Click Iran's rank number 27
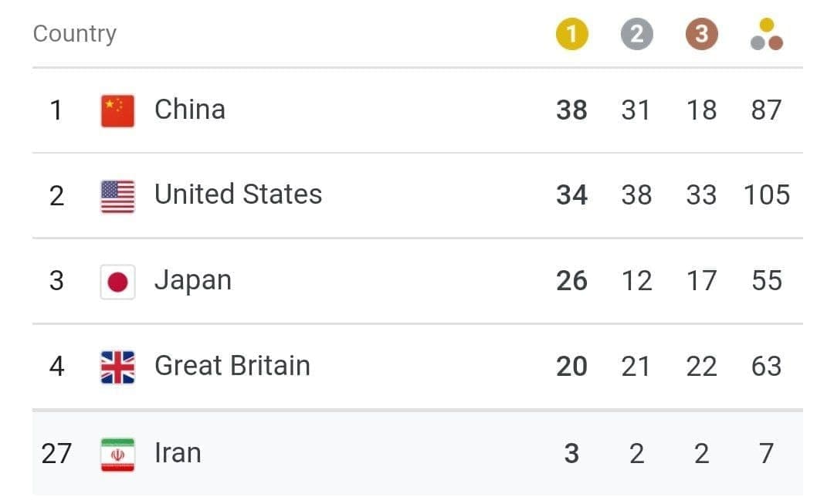This screenshot has height=504, width=834. tap(56, 454)
